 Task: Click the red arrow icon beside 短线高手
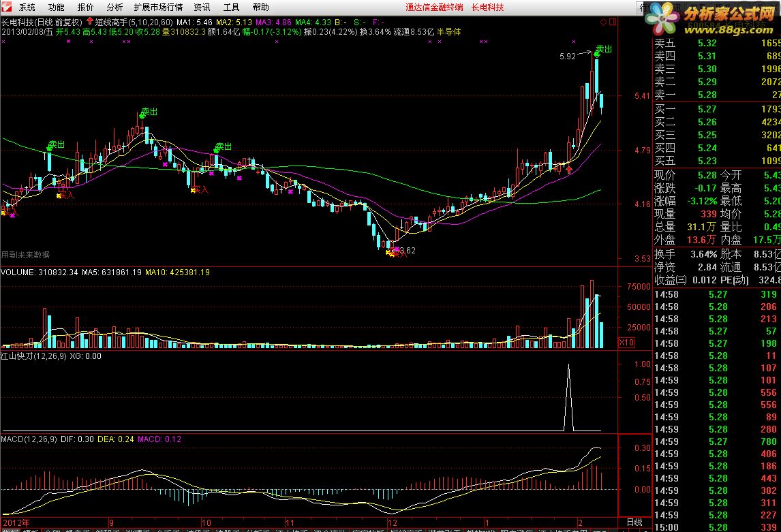90,21
